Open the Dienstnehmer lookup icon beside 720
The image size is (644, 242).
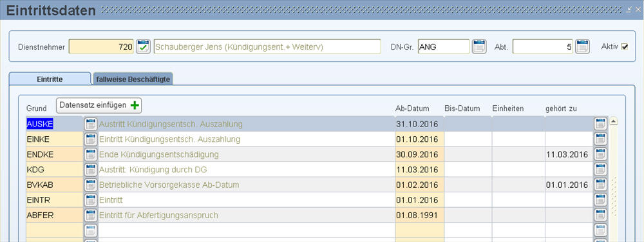tap(144, 46)
